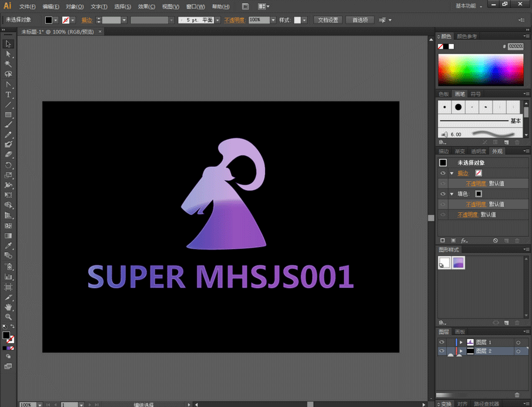The height and width of the screenshot is (407, 532).
Task: Click the 文档设置 button
Action: [x=328, y=20]
